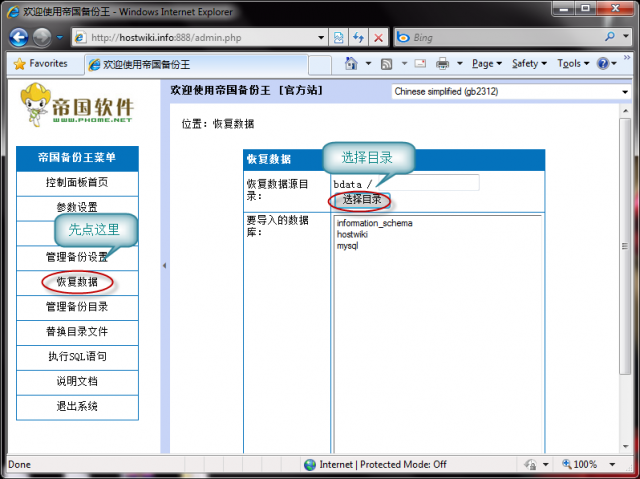Screen dimensions: 640x479
Task: Open the Tools menu
Action: click(x=572, y=64)
